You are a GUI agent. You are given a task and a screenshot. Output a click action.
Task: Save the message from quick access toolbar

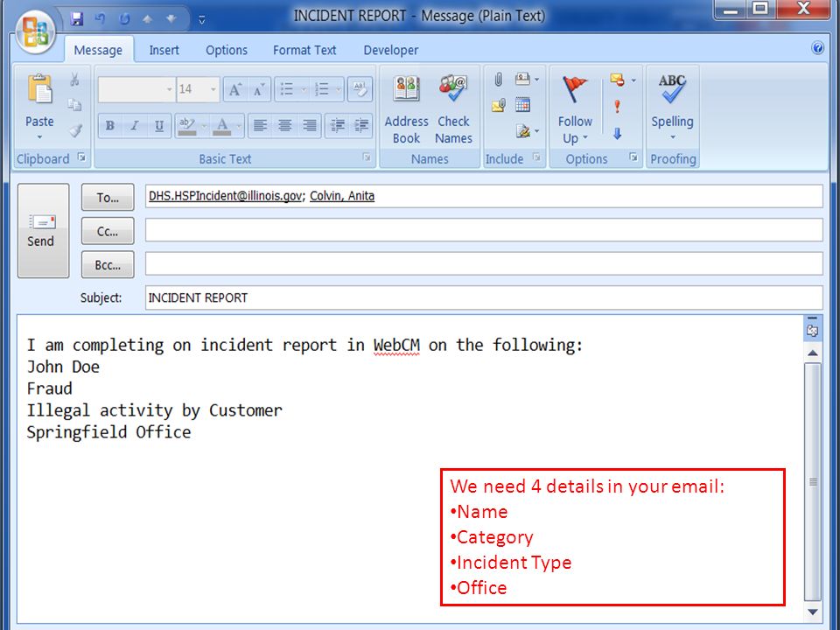(77, 19)
